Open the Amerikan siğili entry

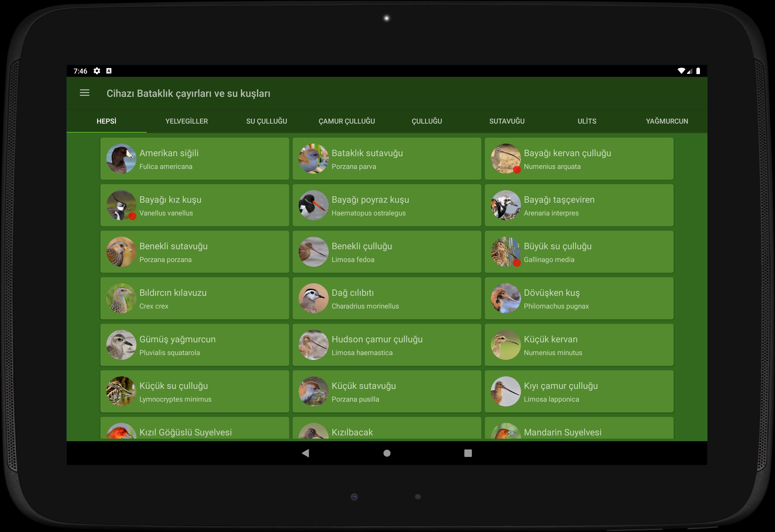coord(195,159)
